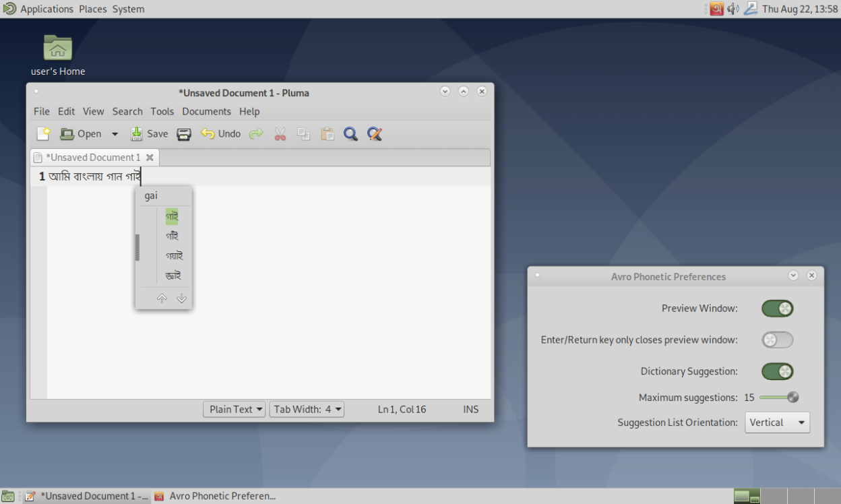Click the Print icon in the toolbar
Screen dimensions: 841x504
(184, 134)
